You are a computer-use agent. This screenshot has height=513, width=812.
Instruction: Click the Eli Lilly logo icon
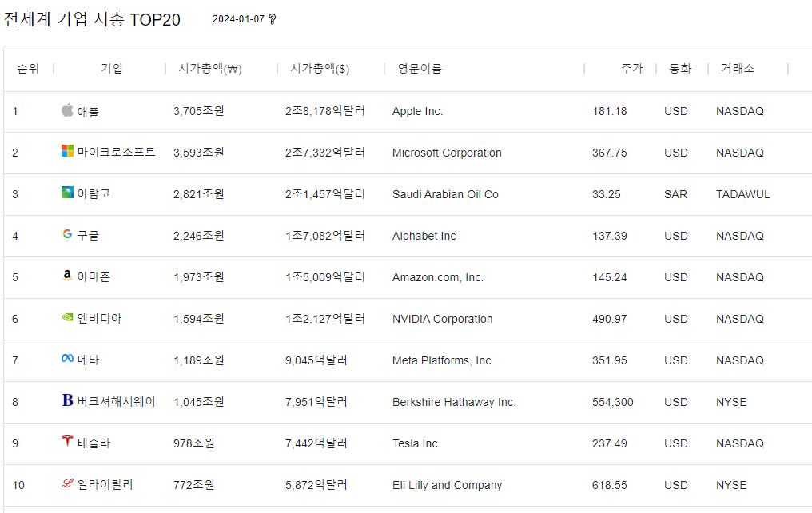tap(67, 483)
